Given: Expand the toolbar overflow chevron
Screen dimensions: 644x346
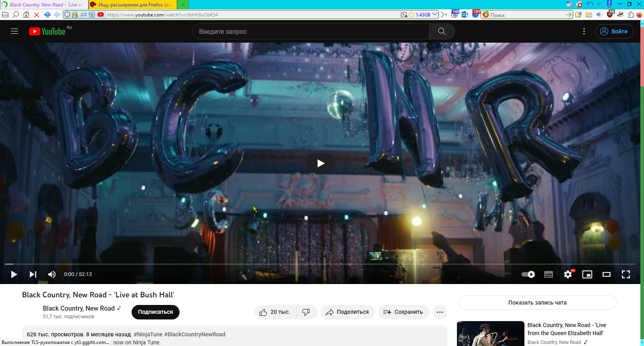Looking at the screenshot, I should 444,14.
